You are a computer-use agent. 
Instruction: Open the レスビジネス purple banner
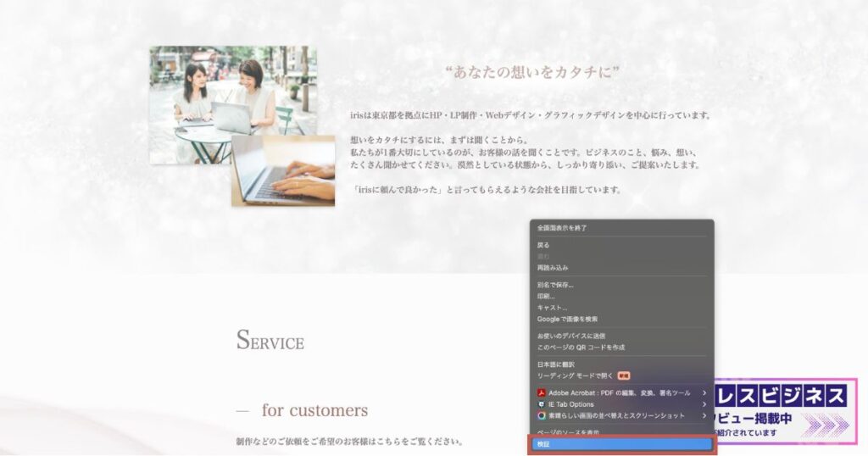(x=785, y=411)
